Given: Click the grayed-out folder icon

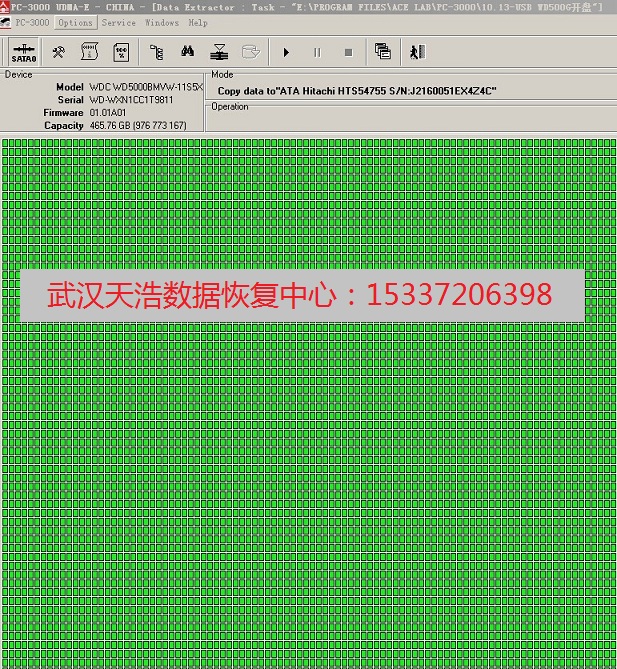Looking at the screenshot, I should [251, 52].
